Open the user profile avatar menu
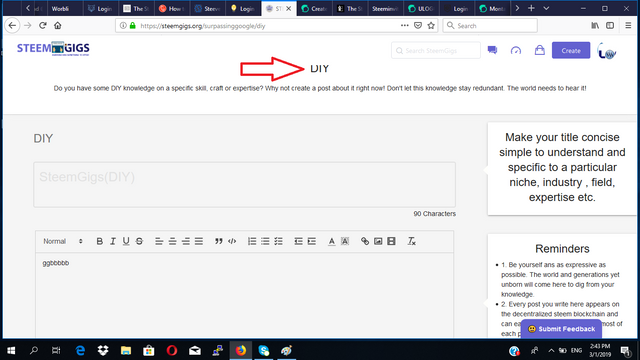640x360 pixels. [607, 51]
